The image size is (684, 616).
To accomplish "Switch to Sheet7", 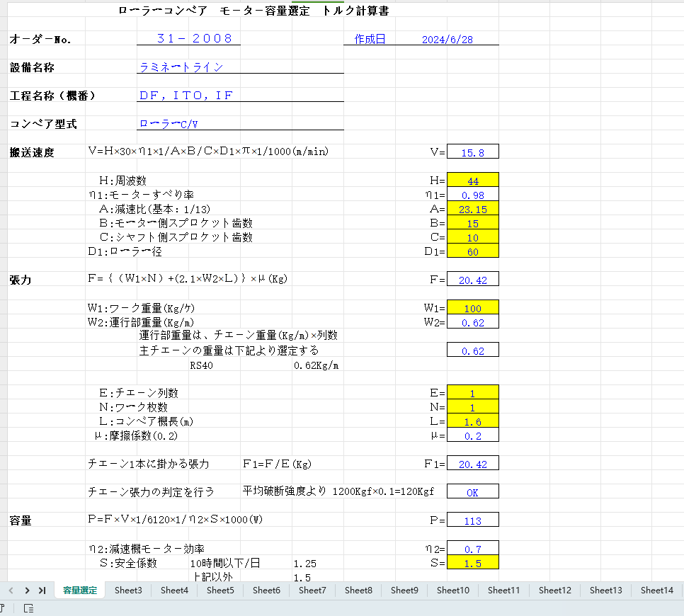I will [312, 590].
